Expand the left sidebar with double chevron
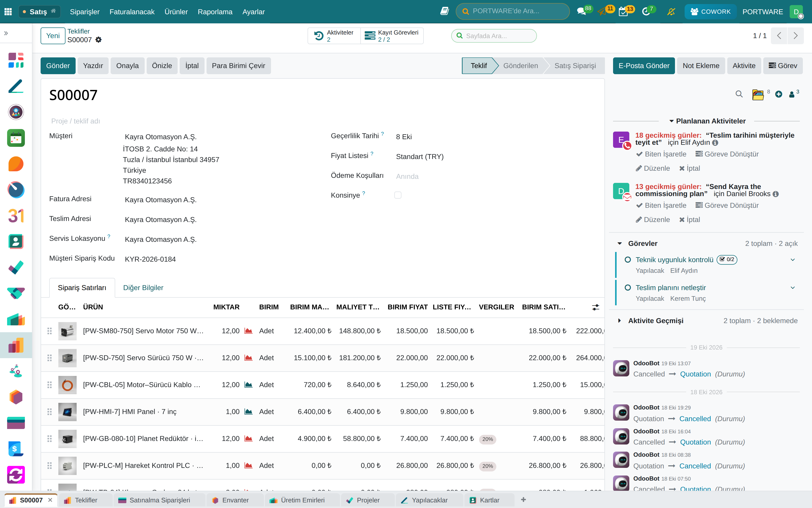The height and width of the screenshot is (508, 812). [6, 33]
